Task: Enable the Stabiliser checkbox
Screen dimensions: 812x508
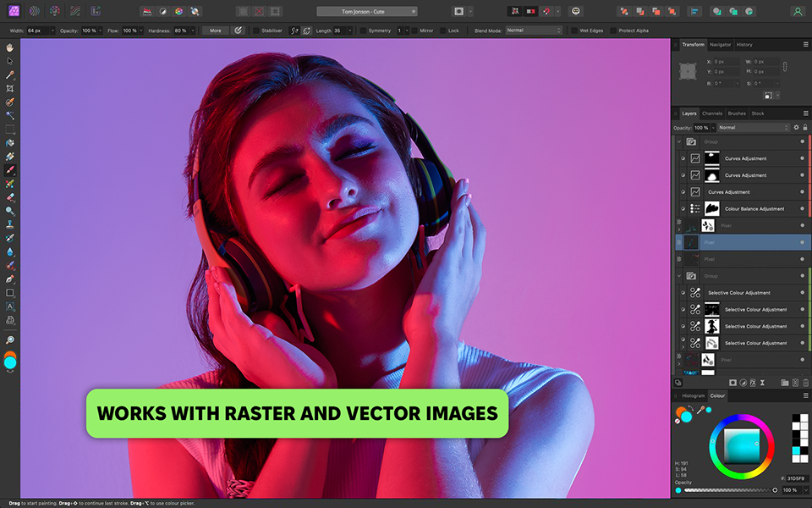Action: point(256,30)
